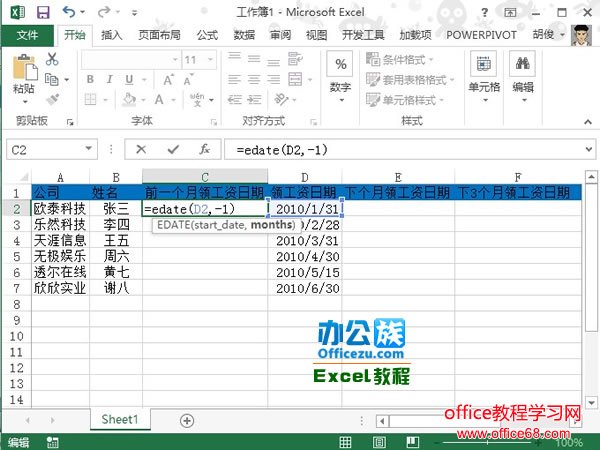Toggle Top Align vertical alignment
Screen dimensions: 600x450
pyautogui.click(x=234, y=57)
